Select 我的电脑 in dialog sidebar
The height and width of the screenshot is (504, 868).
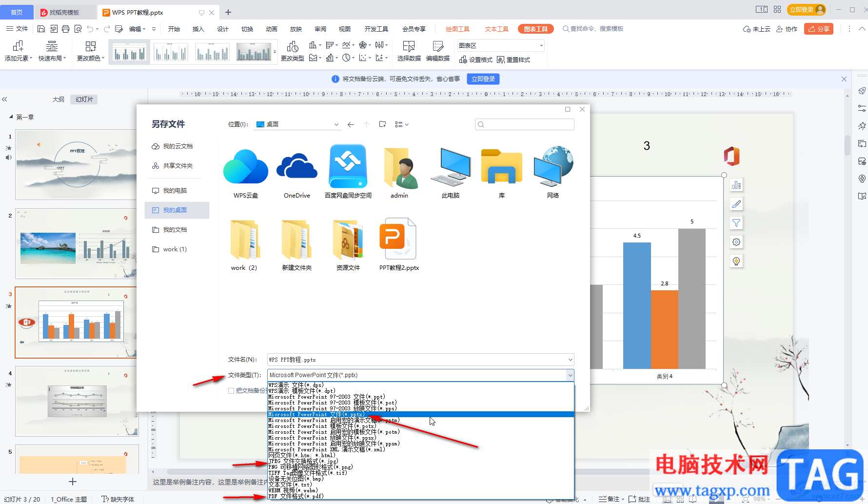(x=170, y=191)
